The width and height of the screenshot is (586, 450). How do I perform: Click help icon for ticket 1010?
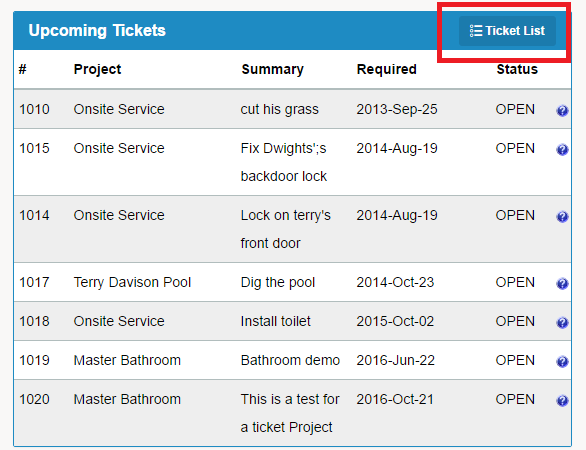(562, 111)
